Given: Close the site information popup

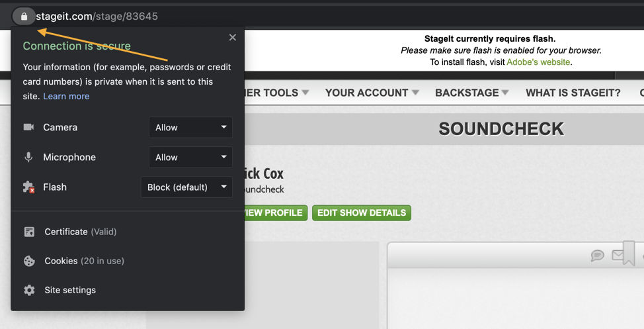Looking at the screenshot, I should tap(233, 38).
